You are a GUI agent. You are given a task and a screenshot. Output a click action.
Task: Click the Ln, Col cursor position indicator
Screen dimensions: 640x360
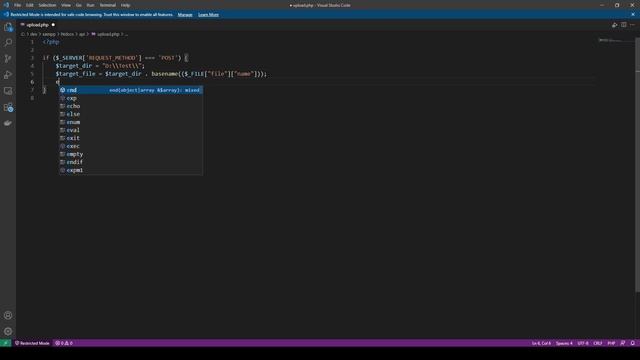coord(541,343)
